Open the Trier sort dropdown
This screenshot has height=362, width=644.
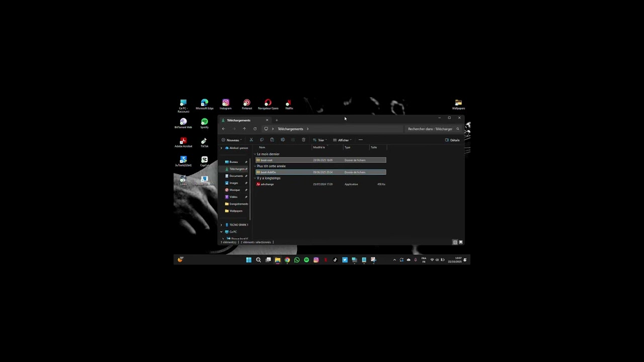pos(320,140)
